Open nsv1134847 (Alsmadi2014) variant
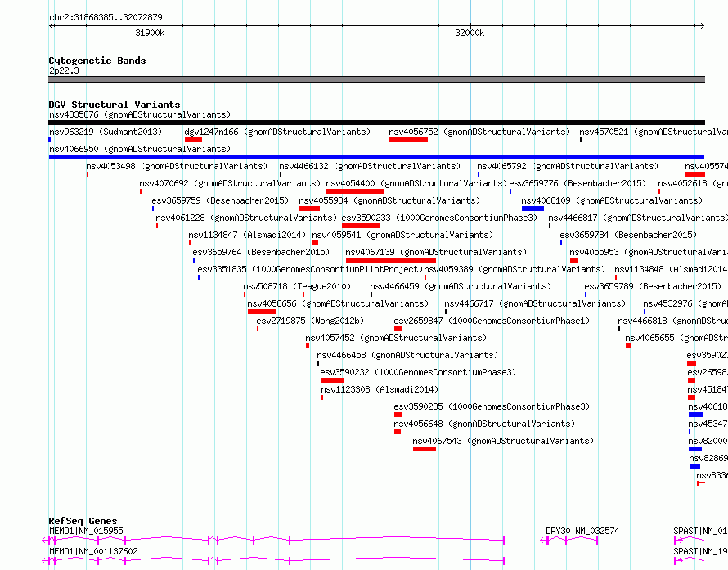Image resolution: width=728 pixels, height=570 pixels. [247, 235]
